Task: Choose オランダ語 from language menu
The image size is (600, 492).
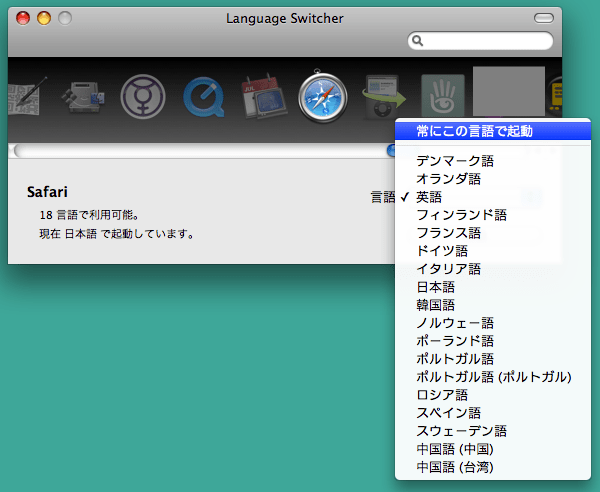Action: (493, 179)
